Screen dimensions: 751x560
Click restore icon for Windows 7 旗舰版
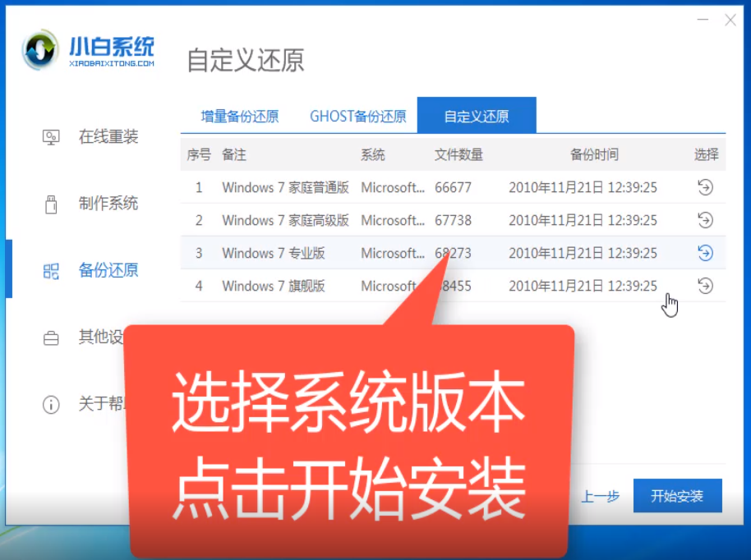point(705,286)
